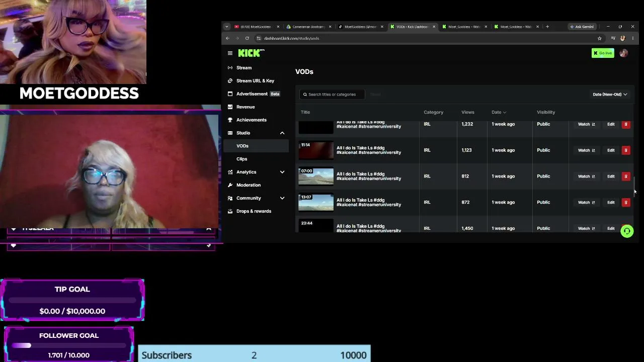Click the Views column header

point(468,112)
